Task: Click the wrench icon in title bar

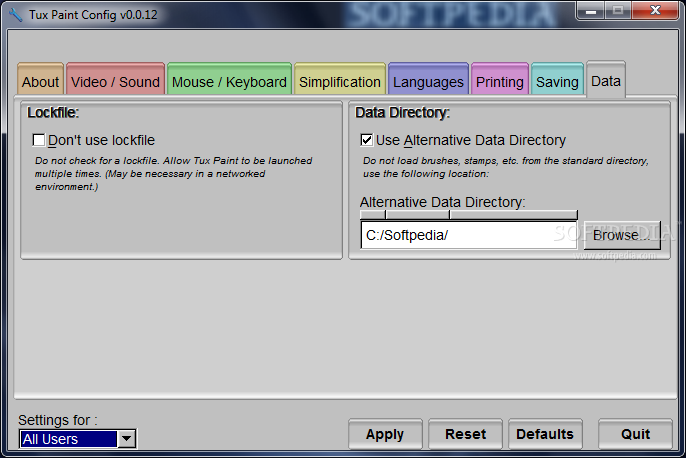Action: [15, 15]
